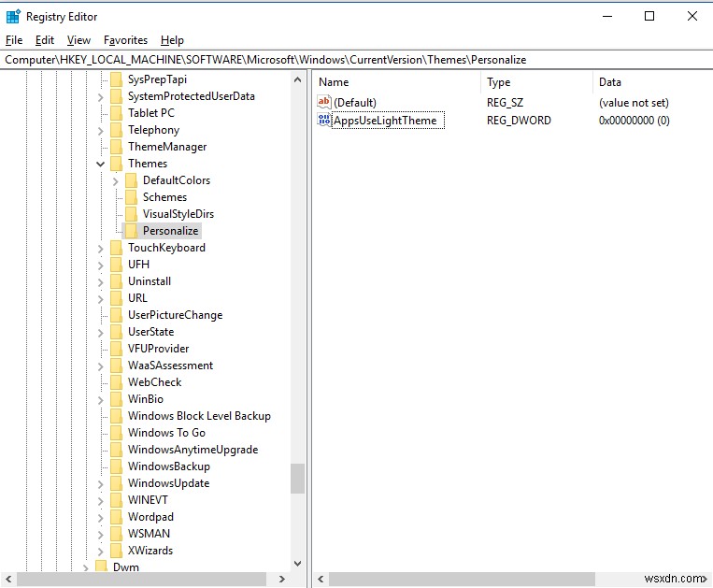This screenshot has width=713, height=588.
Task: Expand the DefaultColors key
Action: (x=116, y=181)
